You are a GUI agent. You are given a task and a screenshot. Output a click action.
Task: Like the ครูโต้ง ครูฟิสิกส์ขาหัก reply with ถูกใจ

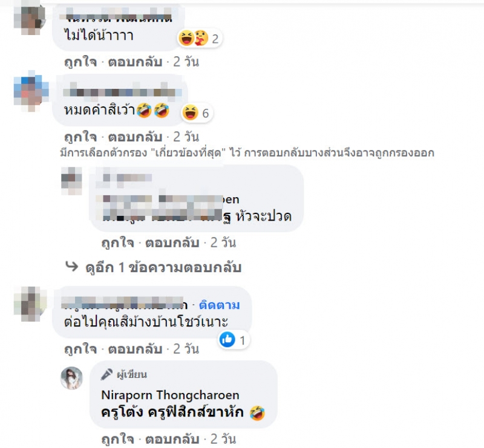[x=117, y=439]
